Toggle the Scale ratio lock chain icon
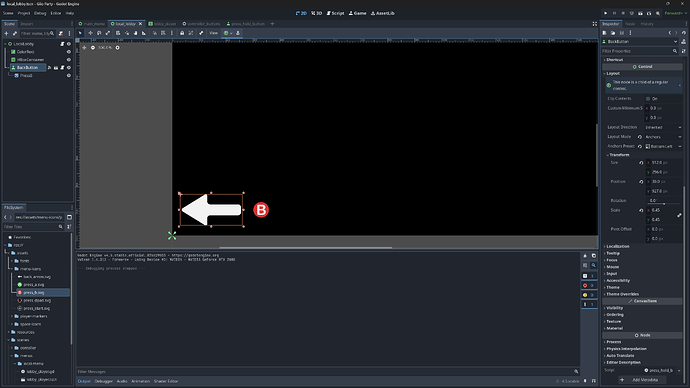The width and height of the screenshot is (690, 388). tap(679, 215)
